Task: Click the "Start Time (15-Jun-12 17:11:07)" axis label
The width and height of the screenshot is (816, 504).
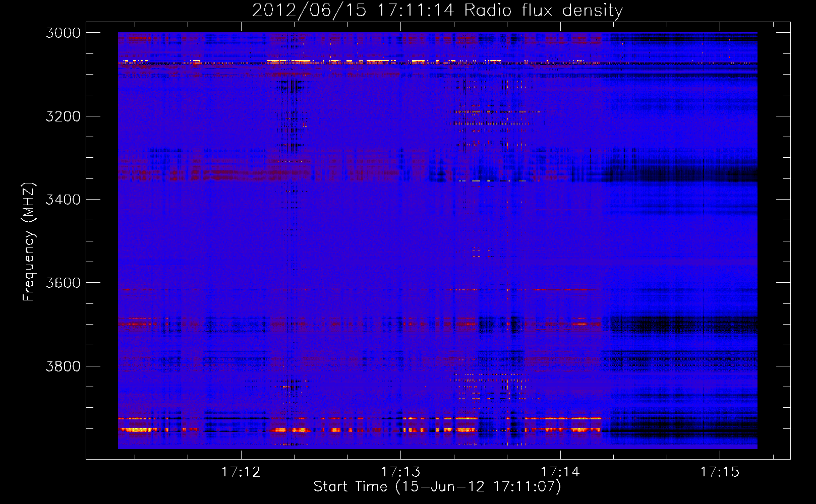Action: [x=437, y=487]
